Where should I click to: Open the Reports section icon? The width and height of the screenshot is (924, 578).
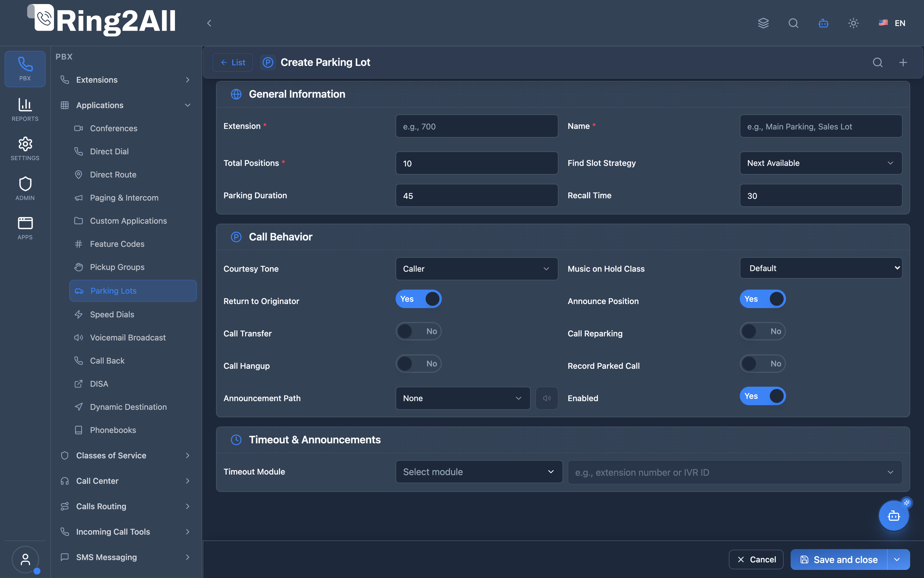[x=25, y=109]
